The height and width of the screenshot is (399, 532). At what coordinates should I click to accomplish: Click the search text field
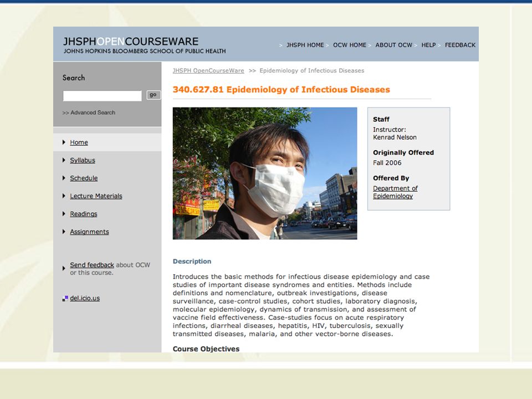tap(102, 96)
